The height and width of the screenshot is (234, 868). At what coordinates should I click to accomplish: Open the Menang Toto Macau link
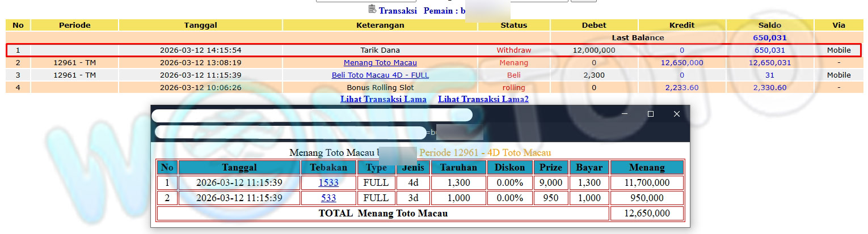[x=380, y=63]
